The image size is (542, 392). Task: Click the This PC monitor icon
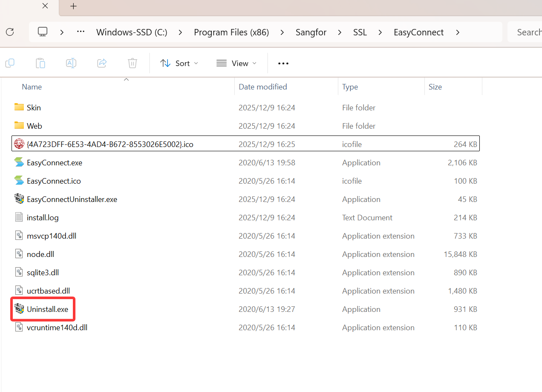pos(43,32)
